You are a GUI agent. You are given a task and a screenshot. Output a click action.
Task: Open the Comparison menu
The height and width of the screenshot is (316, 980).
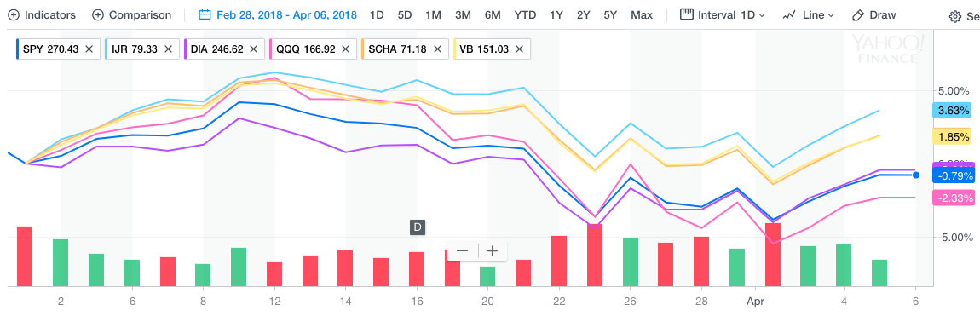tap(131, 15)
